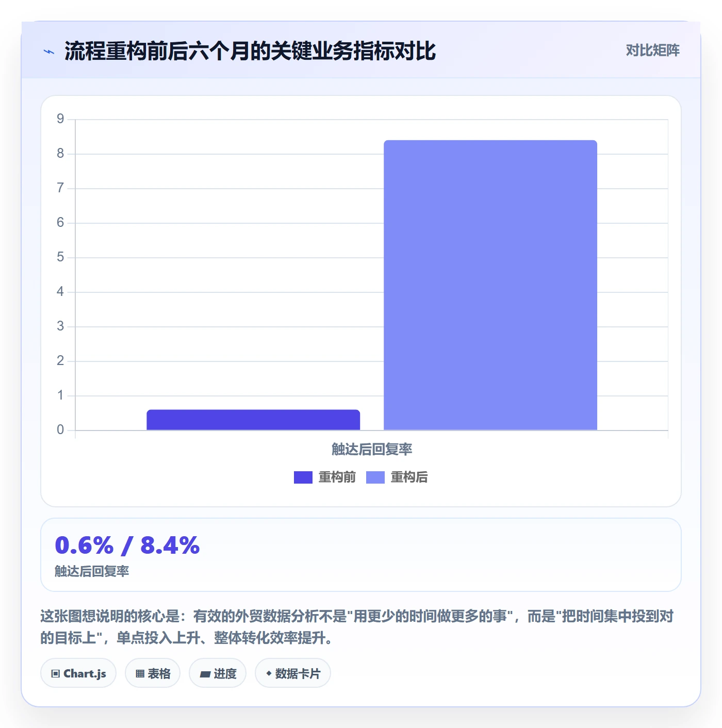
Task: Click the y-axis label 0
Action: click(60, 430)
